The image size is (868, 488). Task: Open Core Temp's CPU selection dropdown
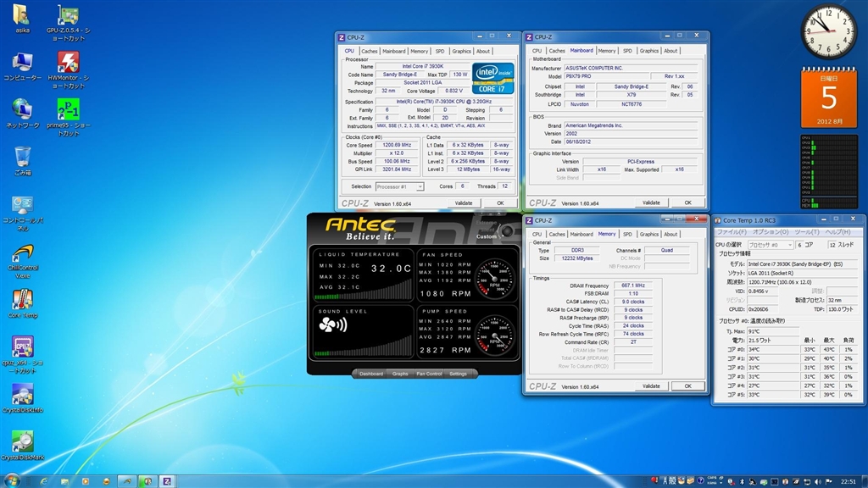pyautogui.click(x=770, y=244)
